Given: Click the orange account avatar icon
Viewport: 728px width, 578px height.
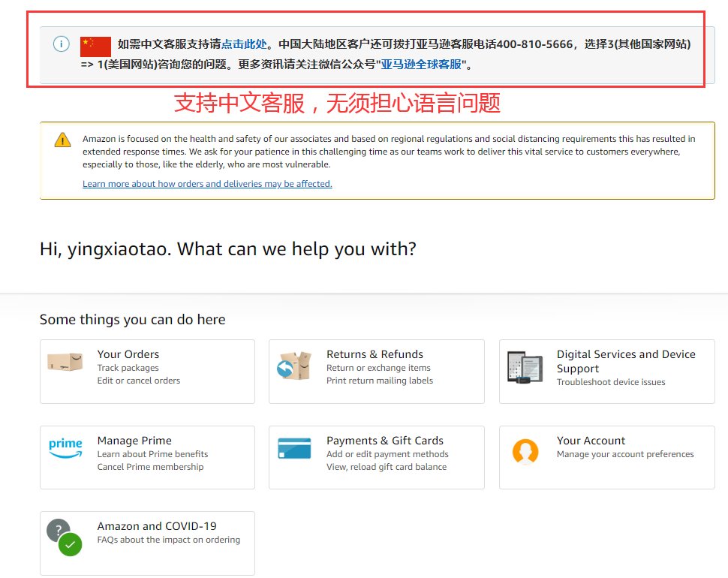Looking at the screenshot, I should [525, 452].
